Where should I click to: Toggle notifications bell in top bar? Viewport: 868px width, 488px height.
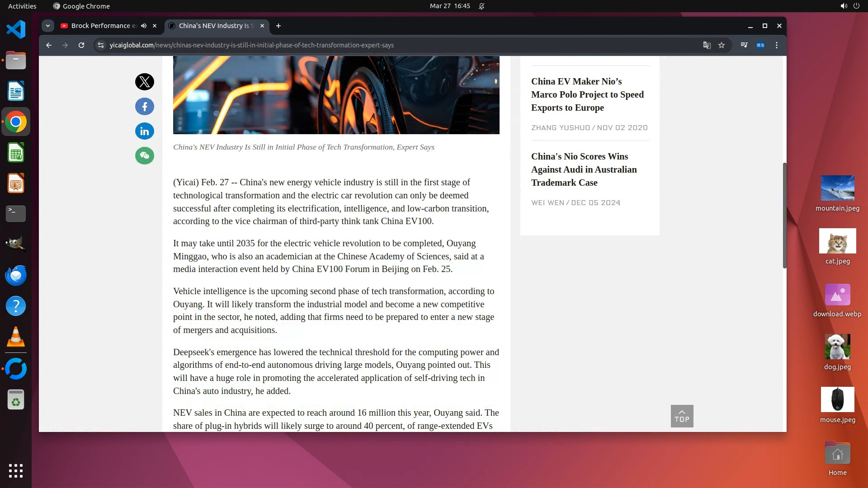481,6
